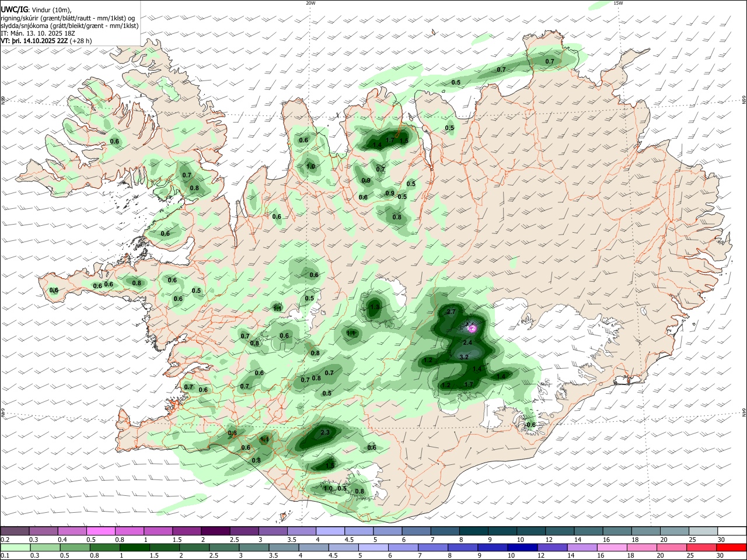The height and width of the screenshot is (560, 747).
Task: Click the 2.7 precipitation value on the map
Action: (451, 312)
